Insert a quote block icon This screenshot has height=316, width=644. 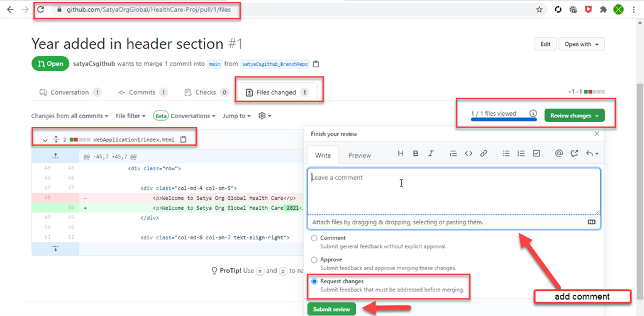pyautogui.click(x=453, y=153)
